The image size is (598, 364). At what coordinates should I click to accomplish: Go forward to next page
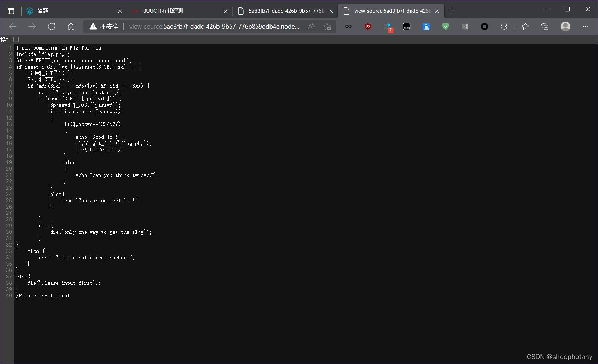(x=32, y=27)
